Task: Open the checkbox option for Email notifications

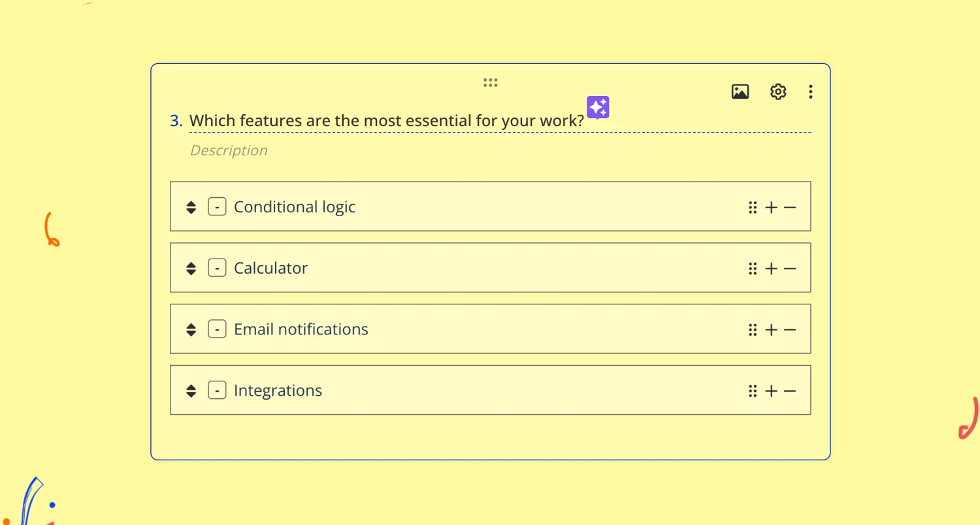Action: click(217, 329)
